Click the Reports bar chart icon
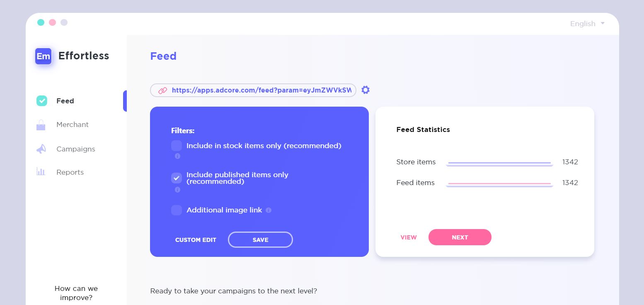 tap(41, 171)
